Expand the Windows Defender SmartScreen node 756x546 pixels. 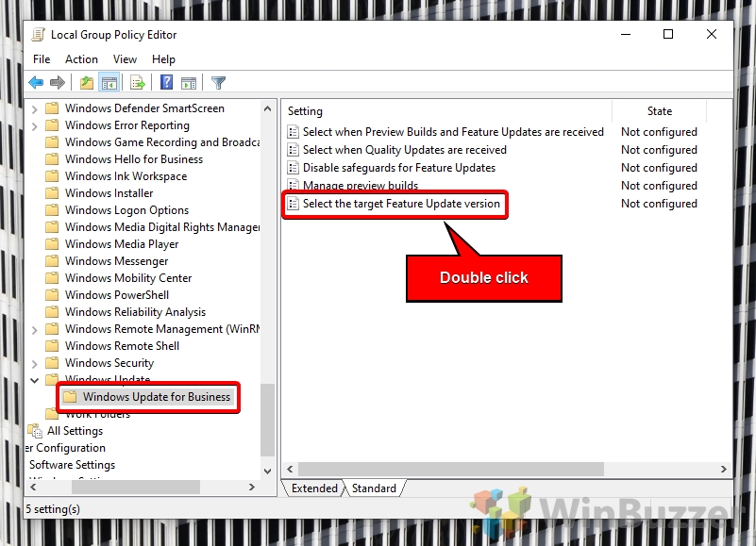[34, 109]
